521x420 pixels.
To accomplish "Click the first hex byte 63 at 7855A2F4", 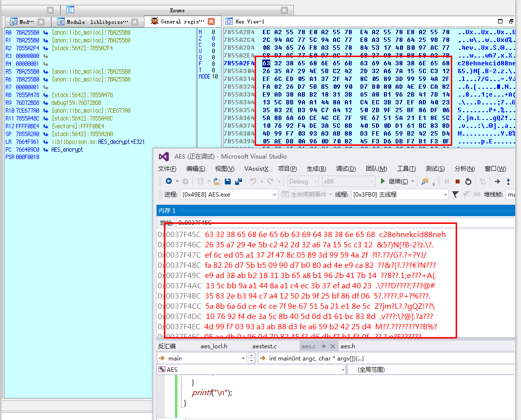I will (x=266, y=63).
